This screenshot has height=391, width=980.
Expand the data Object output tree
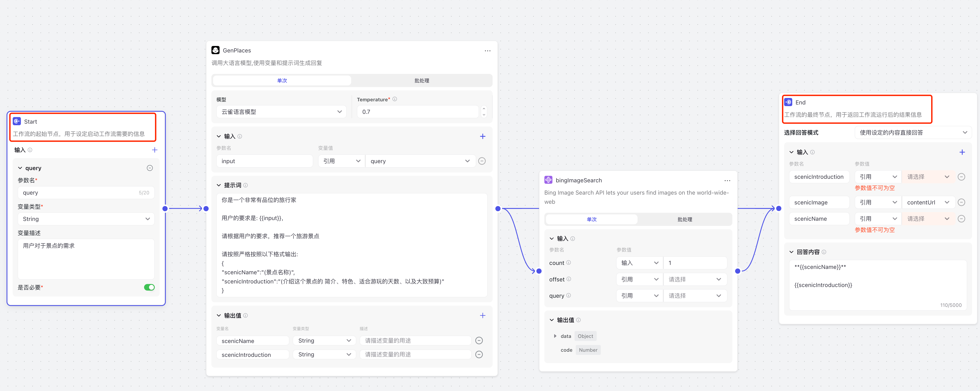coord(555,336)
